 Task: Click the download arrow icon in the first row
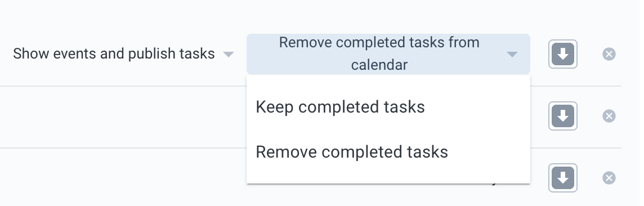click(x=563, y=54)
